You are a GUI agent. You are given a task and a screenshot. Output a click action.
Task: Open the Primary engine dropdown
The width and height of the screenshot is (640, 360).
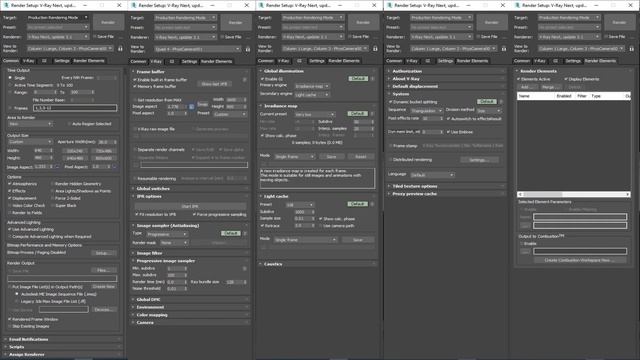[x=312, y=86]
